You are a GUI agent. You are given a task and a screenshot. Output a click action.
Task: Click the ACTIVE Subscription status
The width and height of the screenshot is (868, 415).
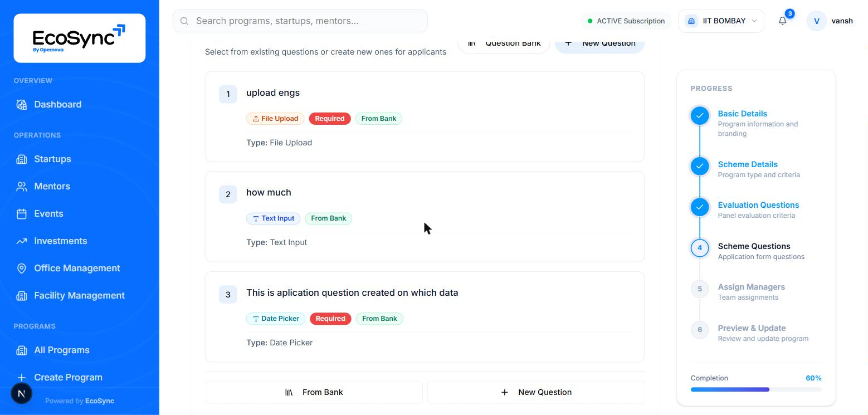point(626,21)
